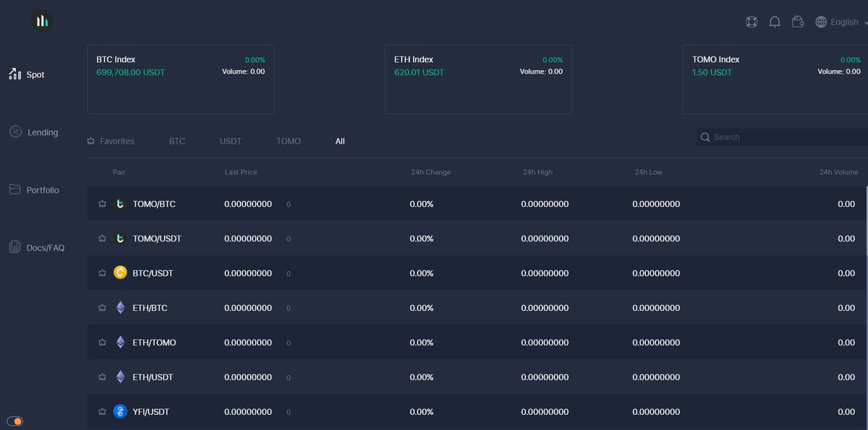The width and height of the screenshot is (868, 430).
Task: Click the YFI coin icon
Action: tap(120, 412)
